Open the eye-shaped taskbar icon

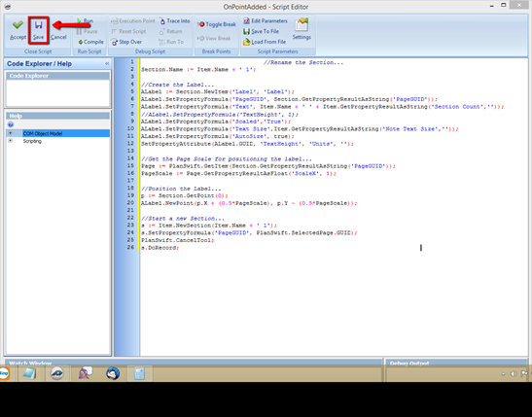click(x=57, y=373)
